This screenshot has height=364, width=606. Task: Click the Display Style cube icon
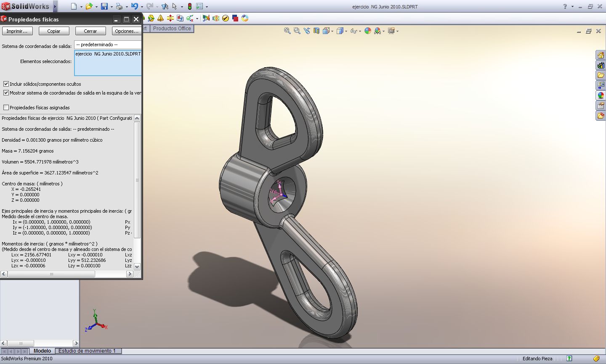coord(340,31)
